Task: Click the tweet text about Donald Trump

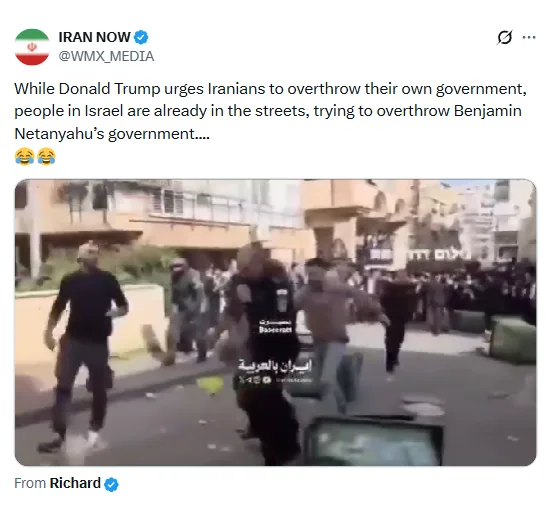Action: (x=270, y=111)
